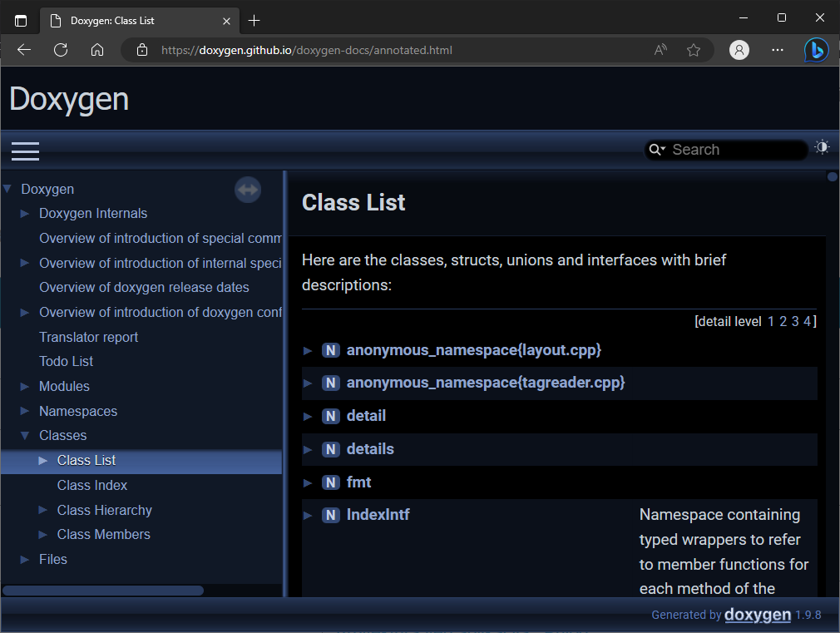Collapse the Doxygen root tree node
The height and width of the screenshot is (633, 840).
pos(7,189)
